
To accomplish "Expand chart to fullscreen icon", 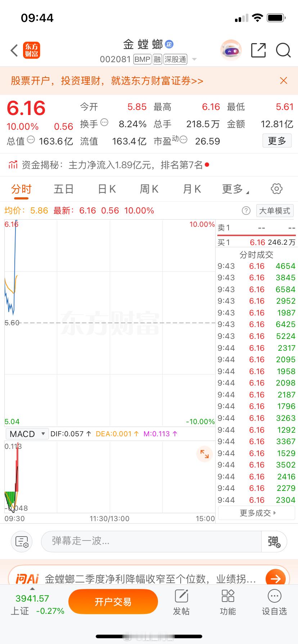I will tap(204, 454).
